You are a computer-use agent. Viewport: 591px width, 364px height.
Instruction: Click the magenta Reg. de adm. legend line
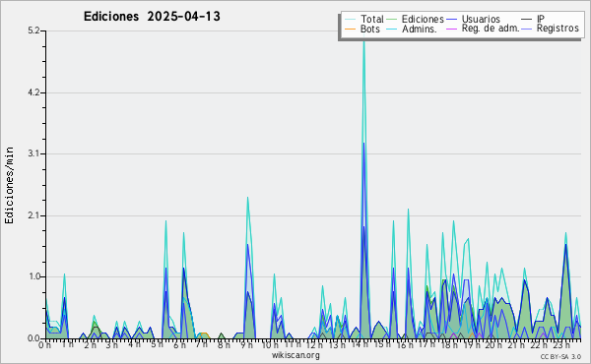pyautogui.click(x=451, y=29)
